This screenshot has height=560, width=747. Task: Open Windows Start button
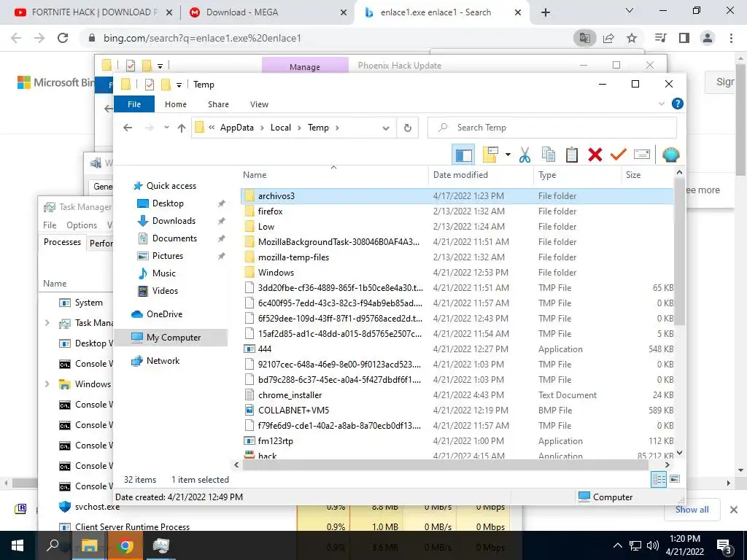pos(18,545)
